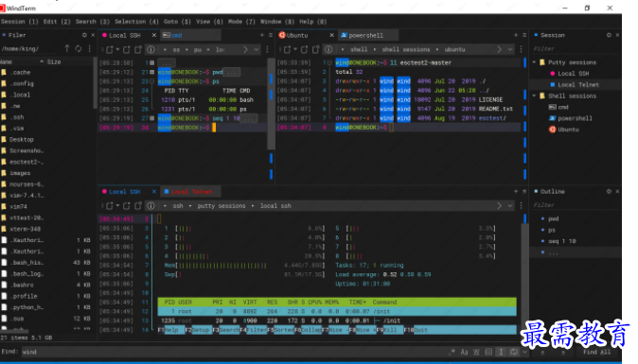This screenshot has width=638, height=364.
Task: Select Local Telnet in Session tree
Action: coord(578,84)
